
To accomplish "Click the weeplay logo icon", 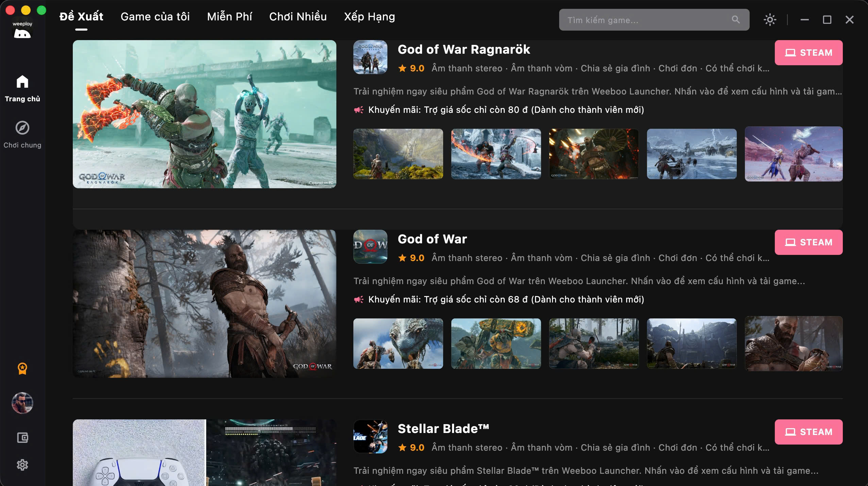I will [x=22, y=30].
